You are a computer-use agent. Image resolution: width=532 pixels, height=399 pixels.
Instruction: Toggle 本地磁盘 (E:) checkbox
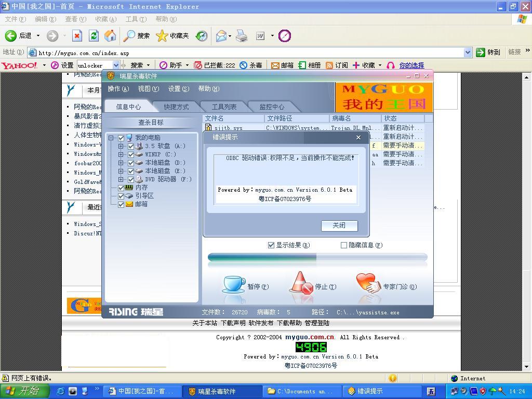click(x=131, y=171)
